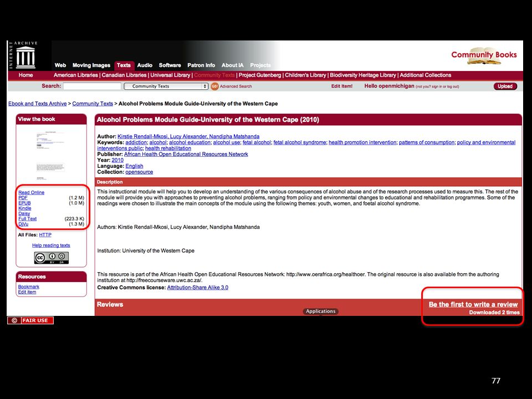The height and width of the screenshot is (399, 532).
Task: Open the About IA tab
Action: [232, 65]
